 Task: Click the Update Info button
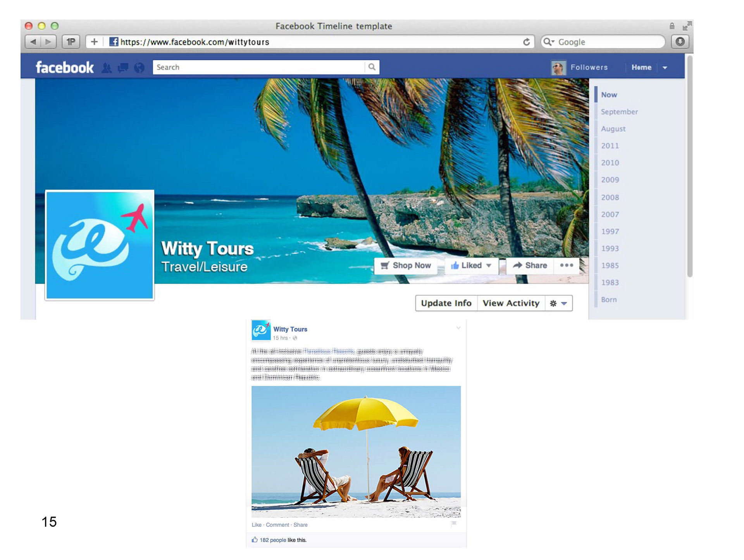(446, 303)
